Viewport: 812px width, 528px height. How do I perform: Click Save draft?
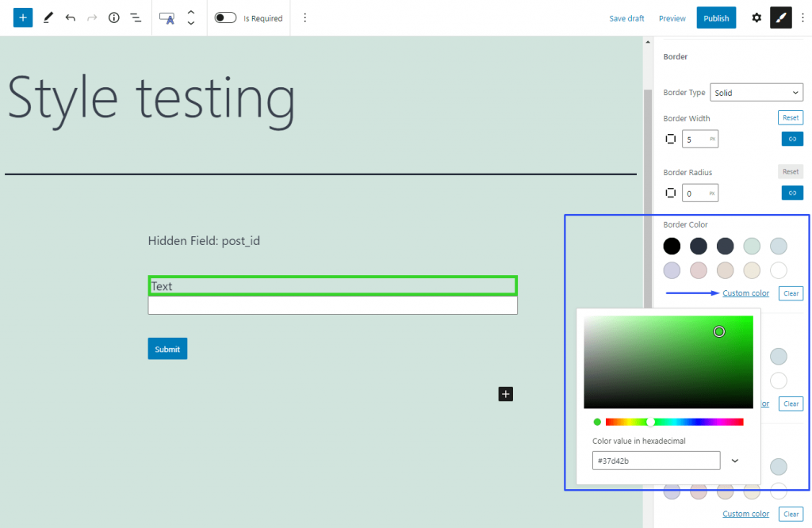626,18
